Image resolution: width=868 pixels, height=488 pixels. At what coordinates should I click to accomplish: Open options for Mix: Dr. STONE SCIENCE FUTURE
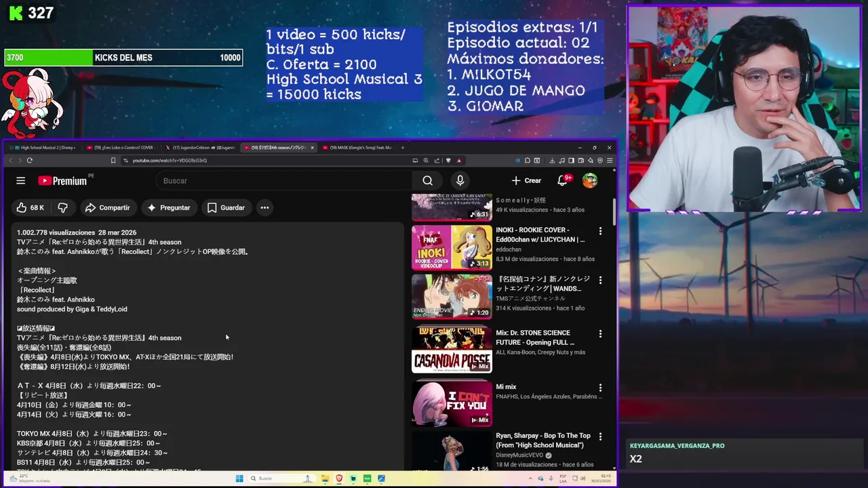(600, 334)
